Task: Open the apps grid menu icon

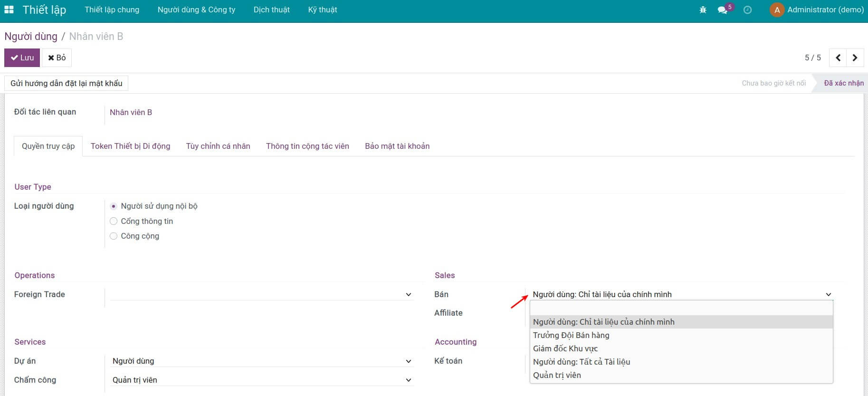Action: 9,10
